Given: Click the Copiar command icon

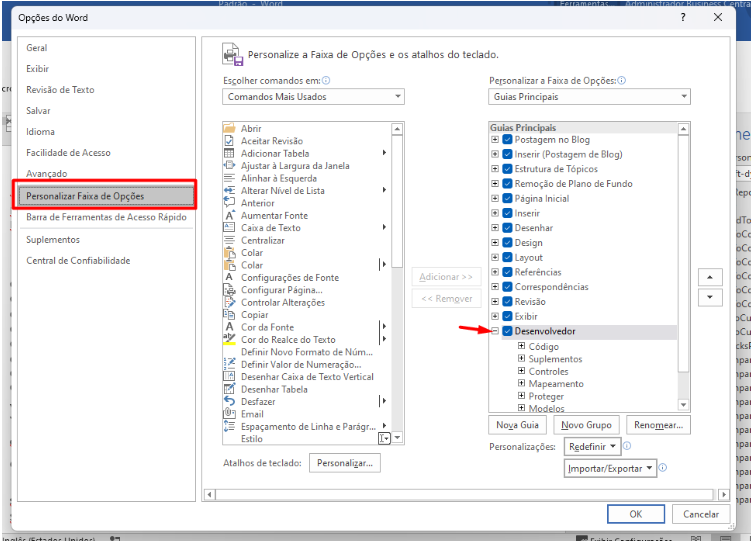Looking at the screenshot, I should (230, 314).
